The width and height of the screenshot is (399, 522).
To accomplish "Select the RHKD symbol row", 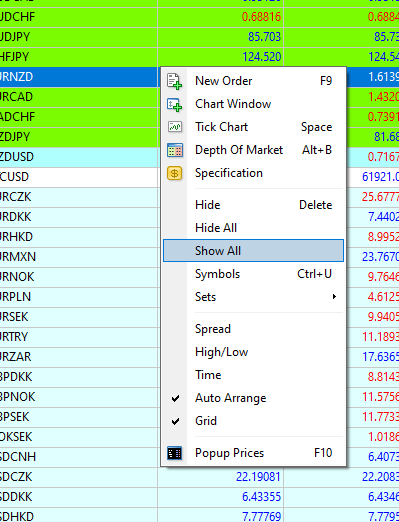I will pyautogui.click(x=80, y=237).
